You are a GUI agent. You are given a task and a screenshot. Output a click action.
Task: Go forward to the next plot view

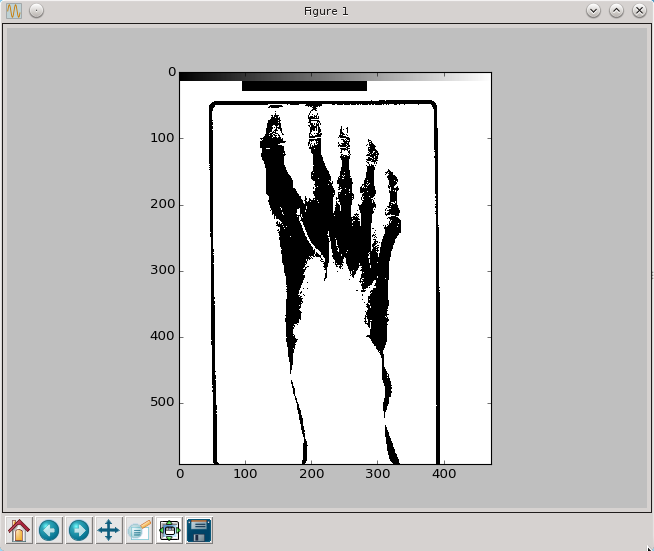pos(79,530)
